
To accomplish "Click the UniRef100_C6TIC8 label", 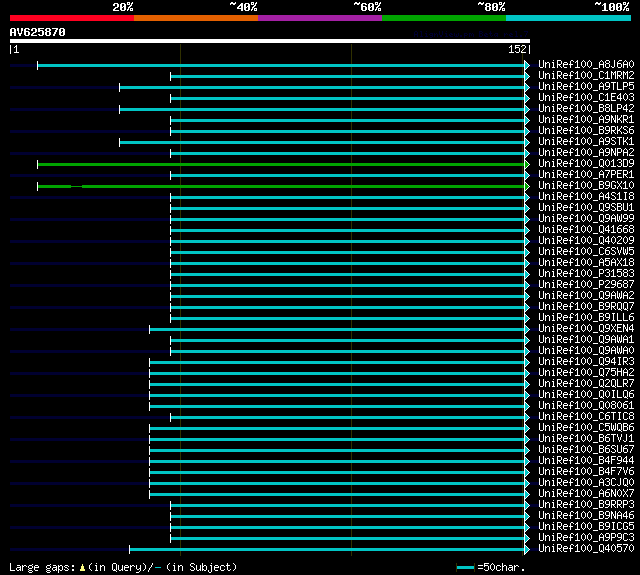I will point(586,417).
